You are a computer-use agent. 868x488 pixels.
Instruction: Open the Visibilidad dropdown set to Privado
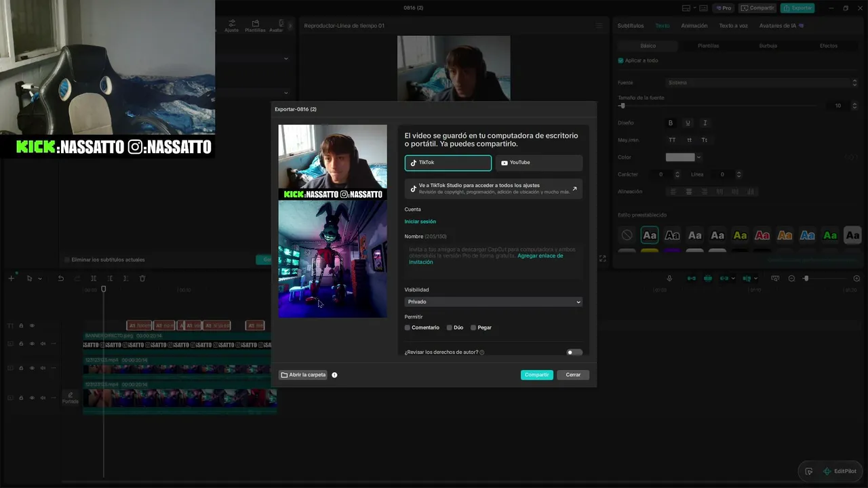pos(493,302)
